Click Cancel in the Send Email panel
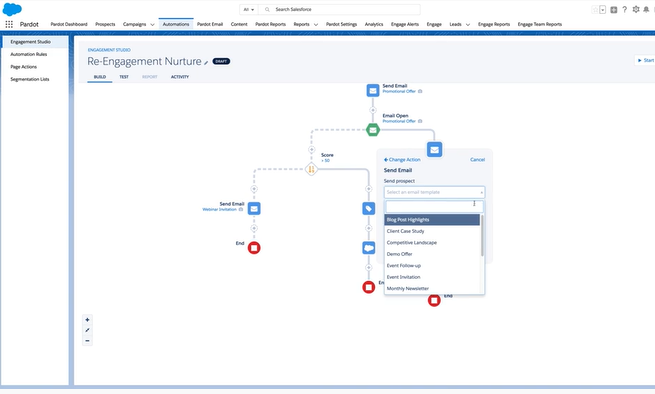Image resolution: width=655 pixels, height=394 pixels. 477,160
